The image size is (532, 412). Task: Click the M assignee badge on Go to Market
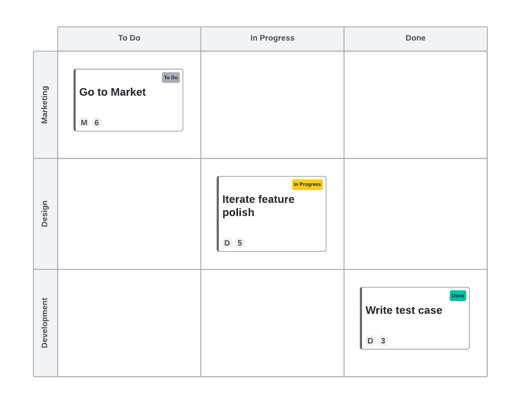click(x=84, y=123)
